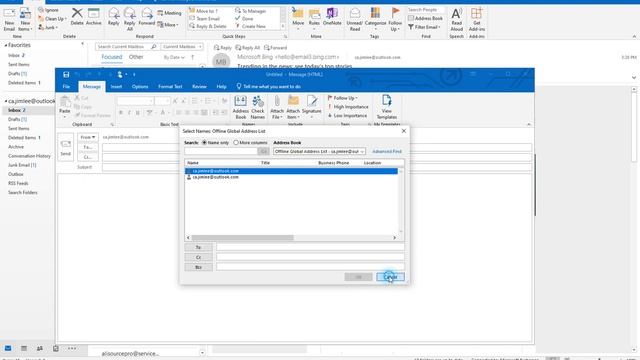Switch to Insert tab in message window
This screenshot has height=360, width=640.
pyautogui.click(x=116, y=87)
